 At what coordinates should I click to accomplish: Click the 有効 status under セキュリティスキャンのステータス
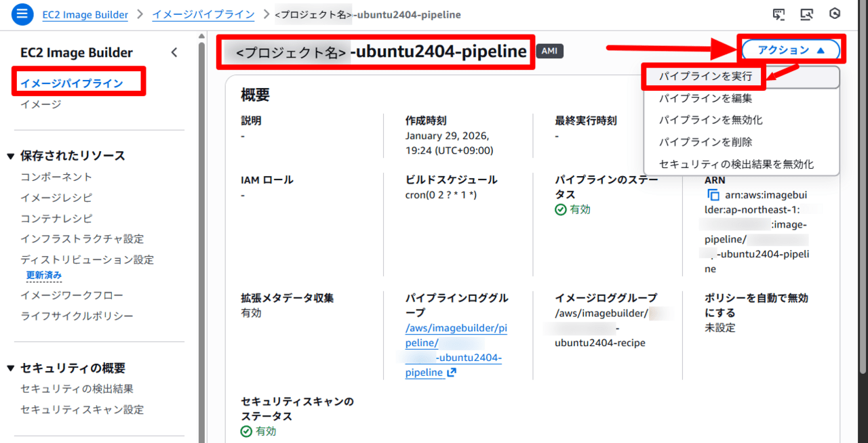pyautogui.click(x=258, y=431)
